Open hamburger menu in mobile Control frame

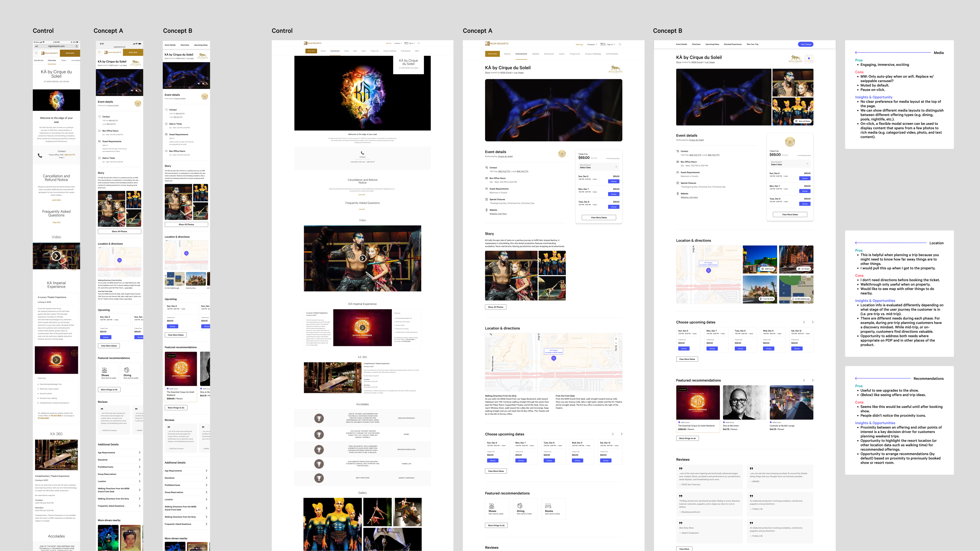tap(36, 53)
